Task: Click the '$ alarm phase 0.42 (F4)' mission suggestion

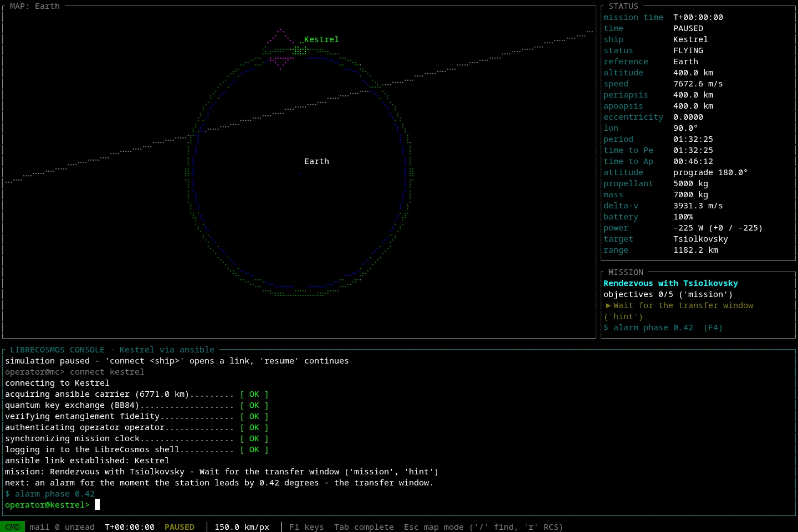Action: coord(663,328)
